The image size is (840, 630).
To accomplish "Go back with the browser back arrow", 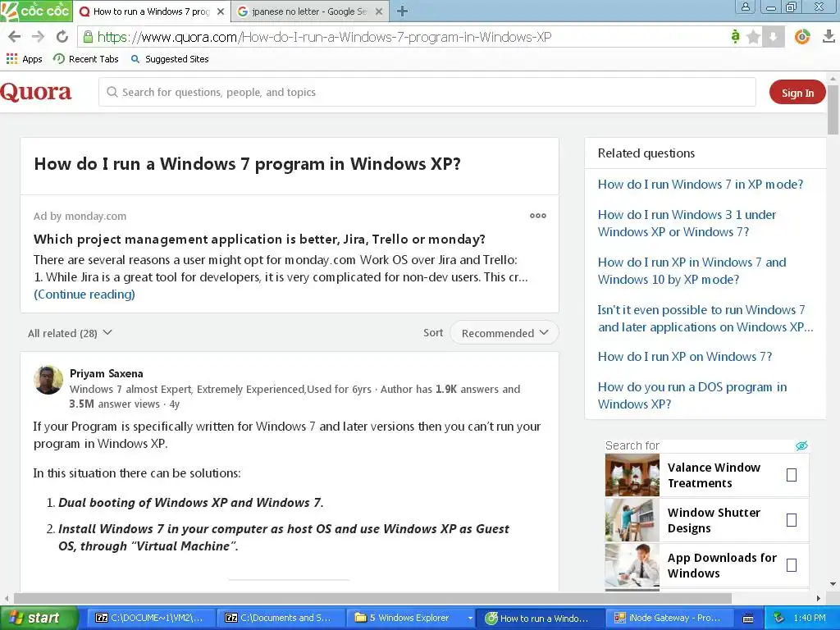I will pyautogui.click(x=15, y=36).
